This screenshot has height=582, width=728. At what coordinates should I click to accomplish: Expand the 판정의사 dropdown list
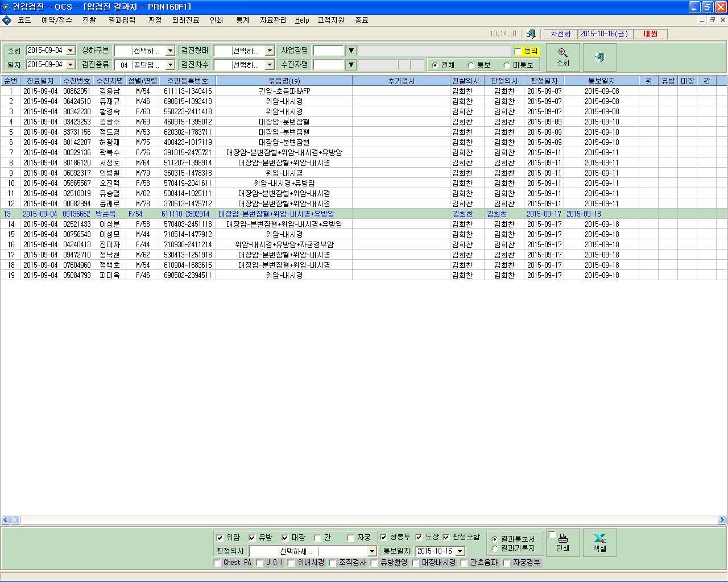point(372,551)
